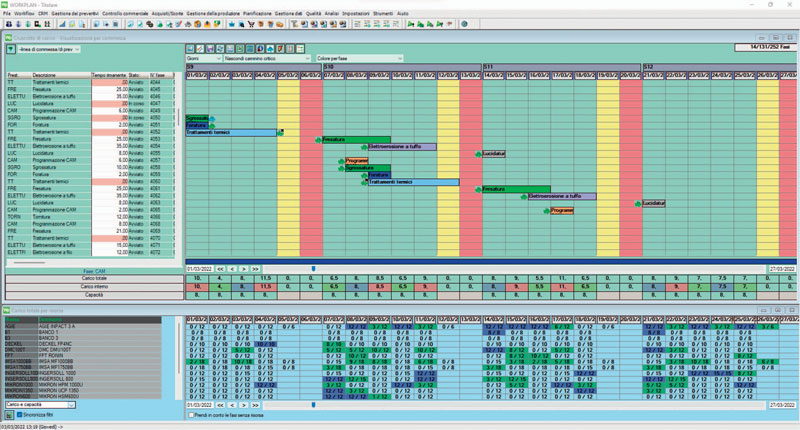Screen dimensions: 800x430
Task: Open the Carico e capacità combo box
Action: [40, 404]
